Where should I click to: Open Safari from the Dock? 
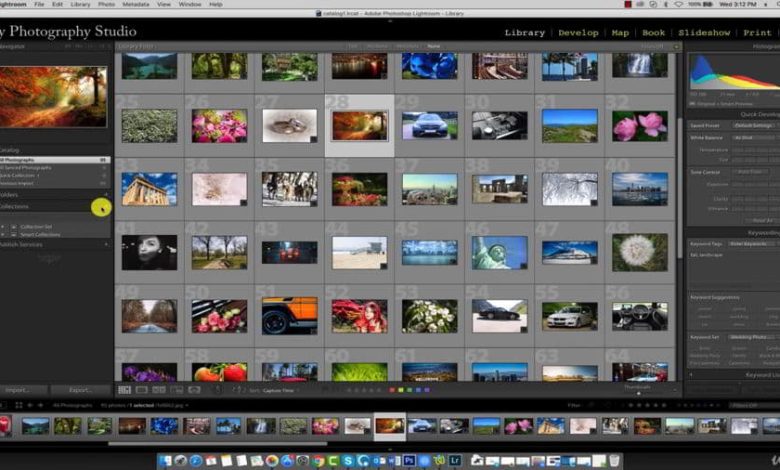tap(195, 461)
